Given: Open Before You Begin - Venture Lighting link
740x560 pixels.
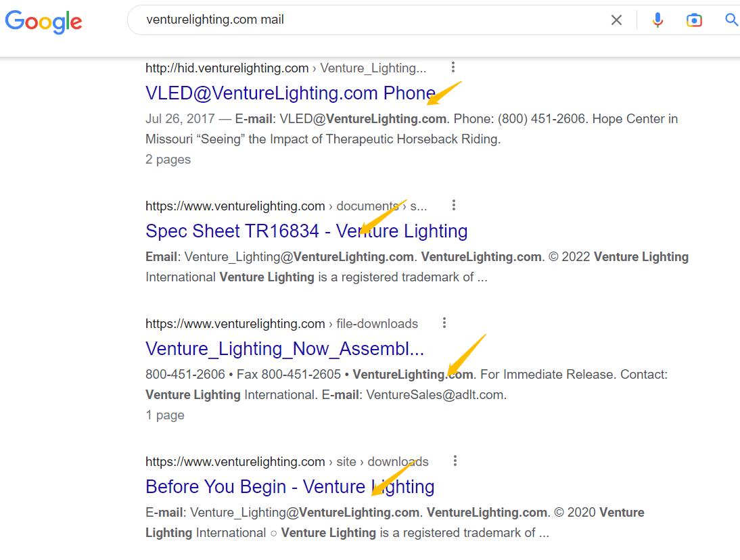Looking at the screenshot, I should [290, 487].
